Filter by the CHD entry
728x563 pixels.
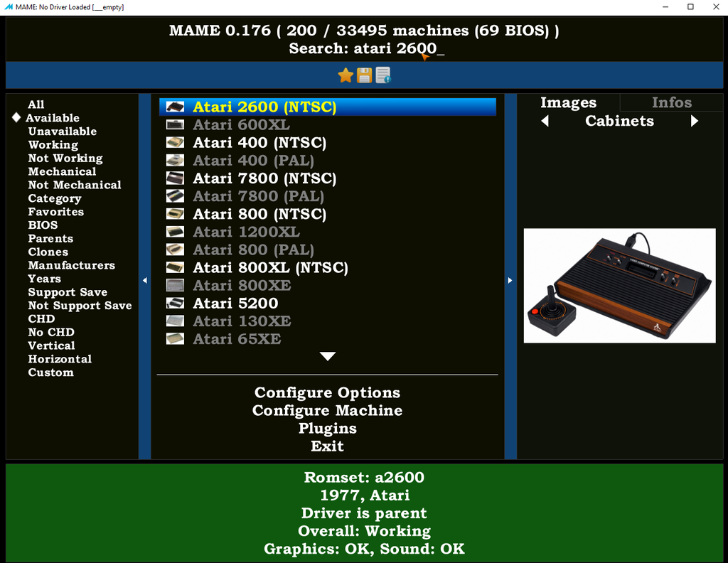[x=41, y=319]
